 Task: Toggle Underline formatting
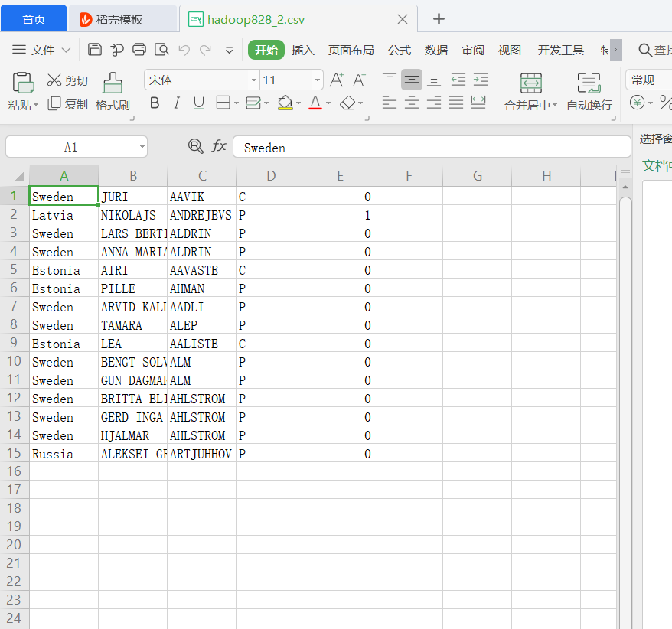199,103
